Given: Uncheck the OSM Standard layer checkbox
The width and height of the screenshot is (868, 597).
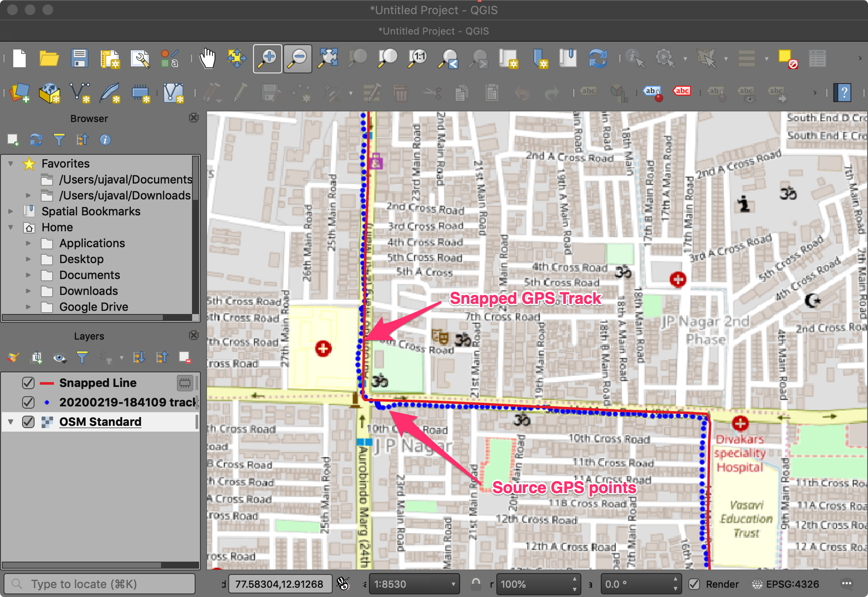Looking at the screenshot, I should click(x=28, y=422).
